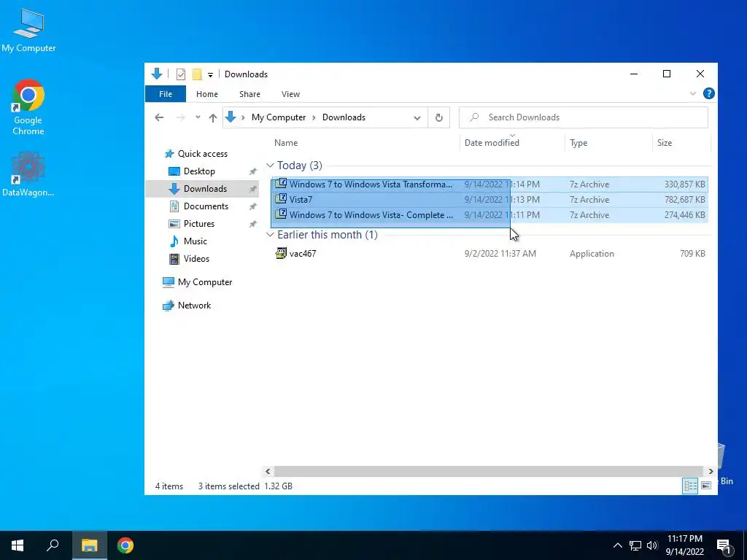Select Windows 7 to Windows Vista- Complete archive
The image size is (747, 560).
(x=489, y=215)
